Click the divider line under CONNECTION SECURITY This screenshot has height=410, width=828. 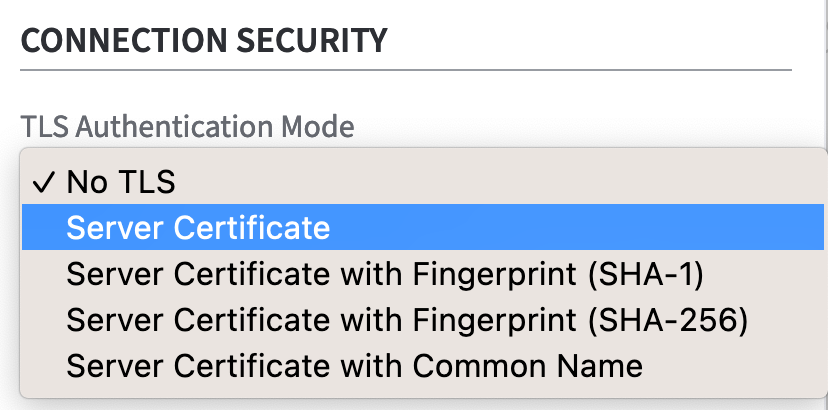pyautogui.click(x=405, y=70)
